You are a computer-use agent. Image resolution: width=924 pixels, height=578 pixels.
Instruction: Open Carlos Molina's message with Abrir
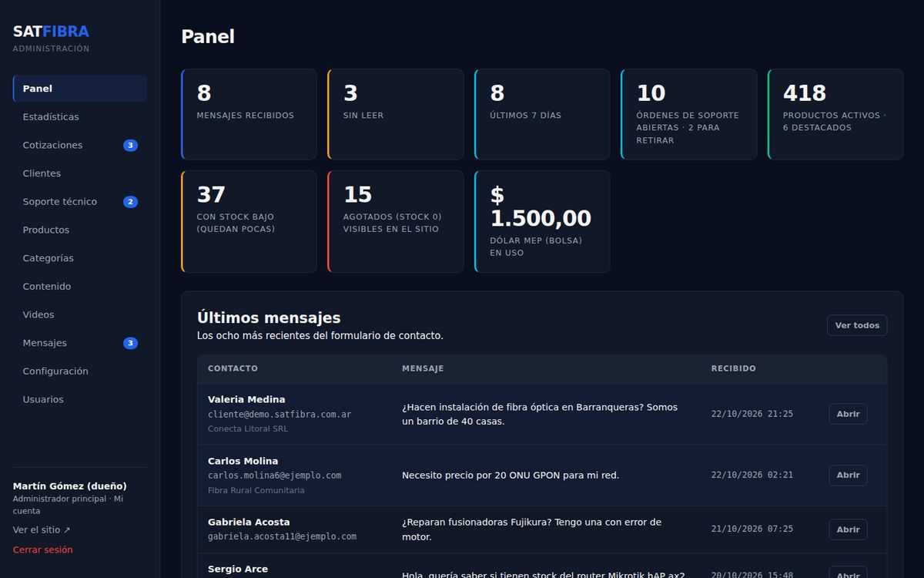848,476
